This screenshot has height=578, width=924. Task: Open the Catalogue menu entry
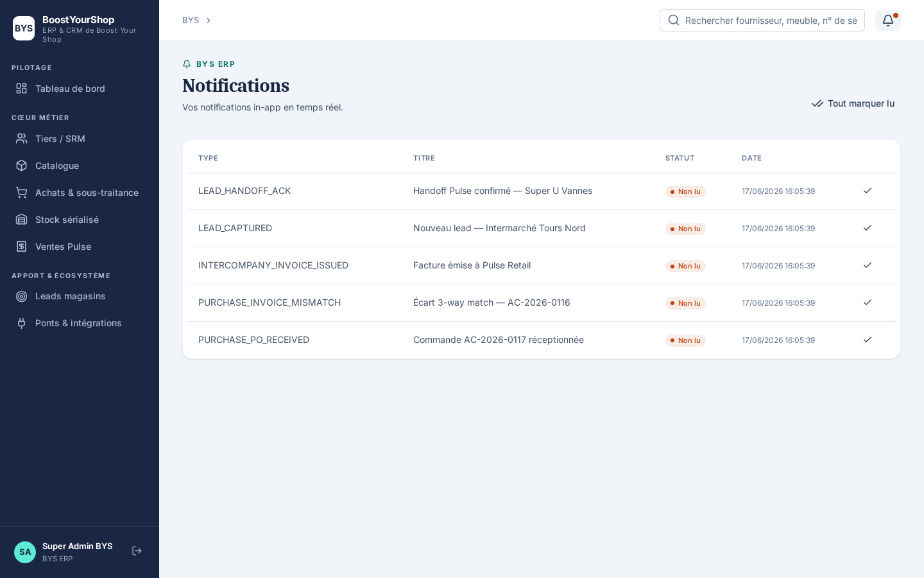(x=80, y=166)
